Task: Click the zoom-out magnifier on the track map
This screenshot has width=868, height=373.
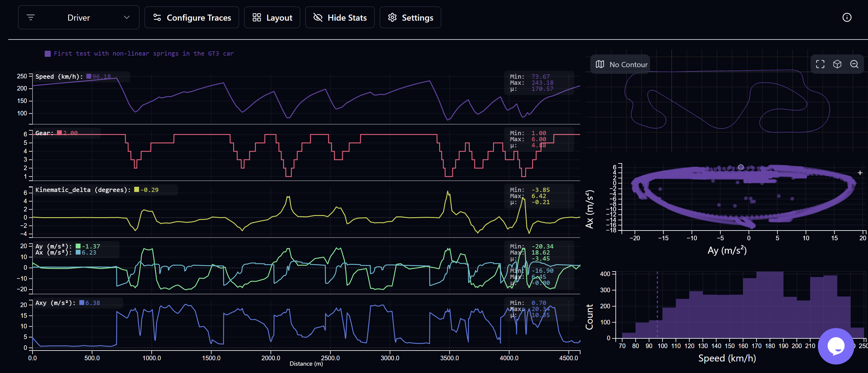Action: [854, 64]
